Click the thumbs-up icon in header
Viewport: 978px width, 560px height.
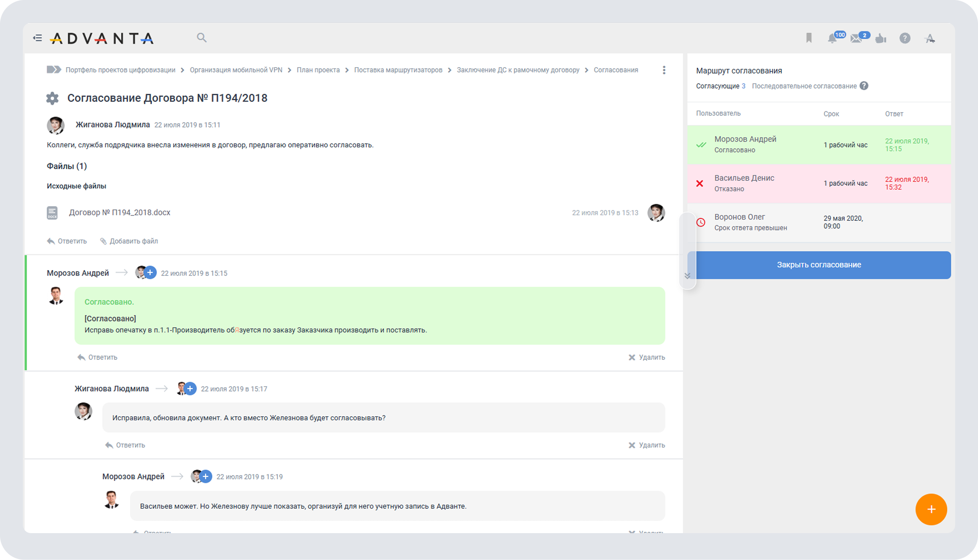point(881,39)
